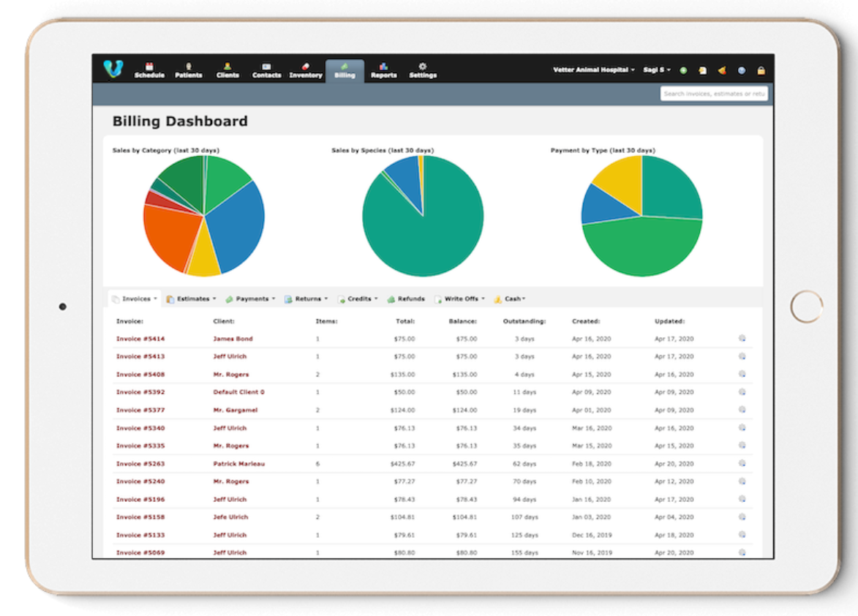Open the Write Offs dropdown
Viewport: 858px width, 616px height.
(x=461, y=298)
